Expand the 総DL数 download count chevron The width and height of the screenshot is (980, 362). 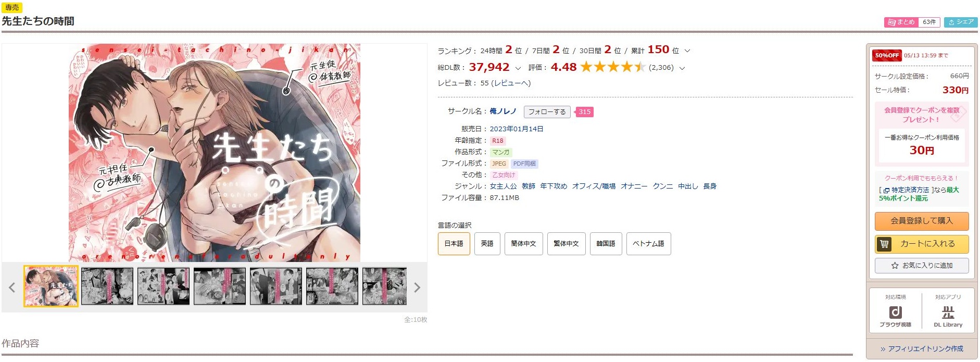[x=518, y=68]
